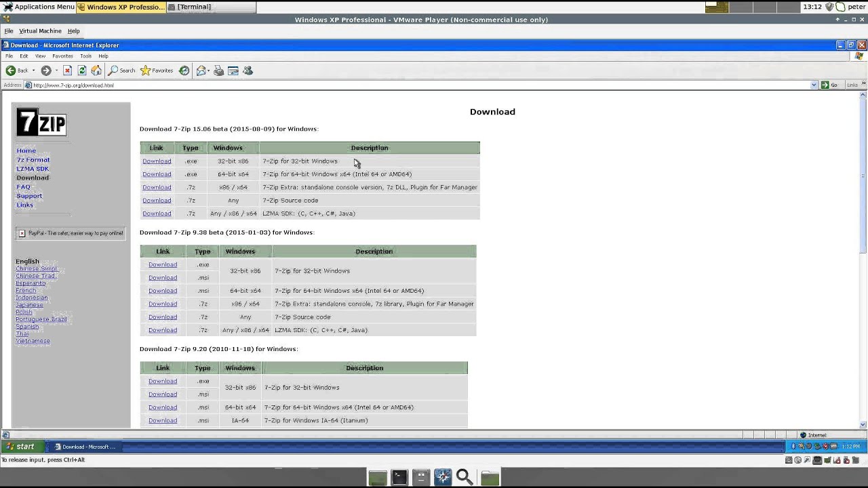Open the History toolbar icon
868x488 pixels.
click(x=184, y=70)
